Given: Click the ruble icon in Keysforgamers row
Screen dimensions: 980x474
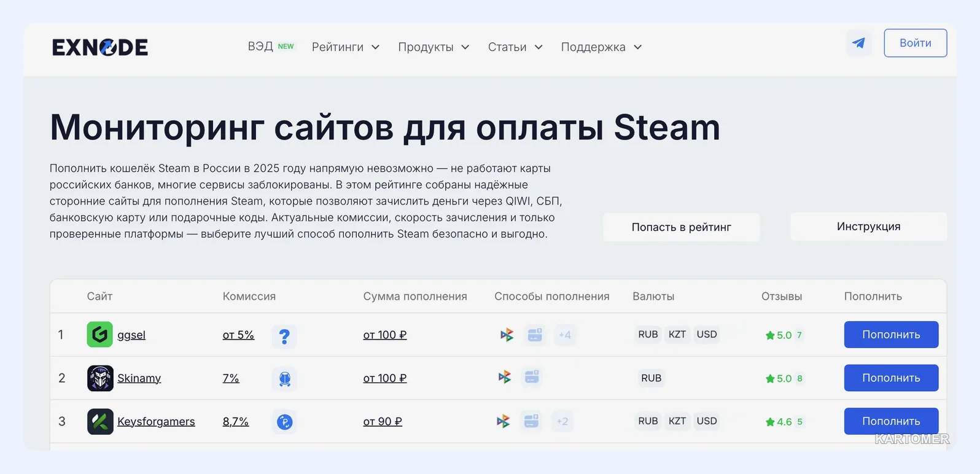Looking at the screenshot, I should [284, 422].
